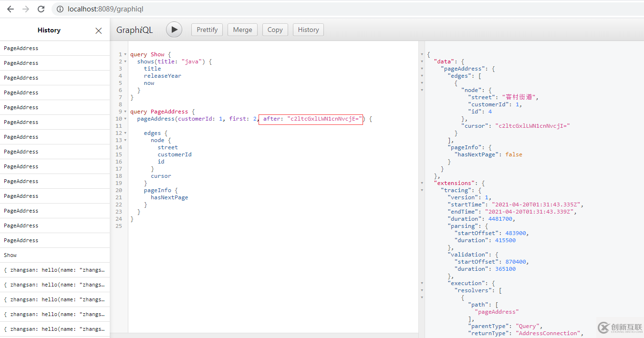Screen dimensions: 644x338
Task: Close the History panel with the X icon
Action: (x=99, y=31)
